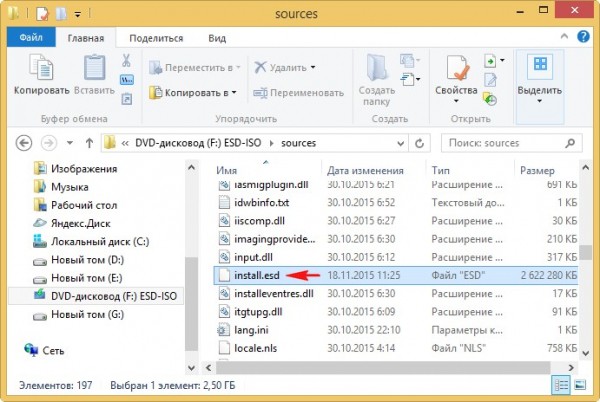Refresh the sources folder view
Viewport: 600px width, 402px height.
point(419,143)
